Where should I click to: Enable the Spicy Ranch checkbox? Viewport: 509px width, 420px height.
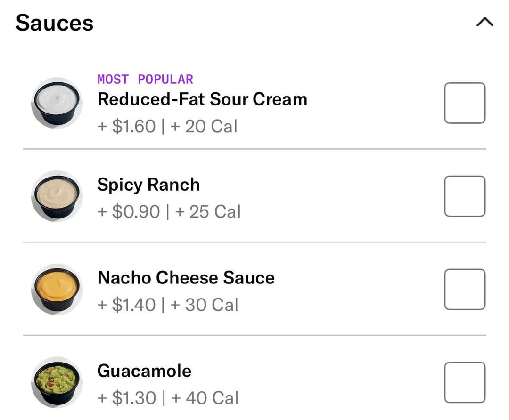click(x=465, y=196)
